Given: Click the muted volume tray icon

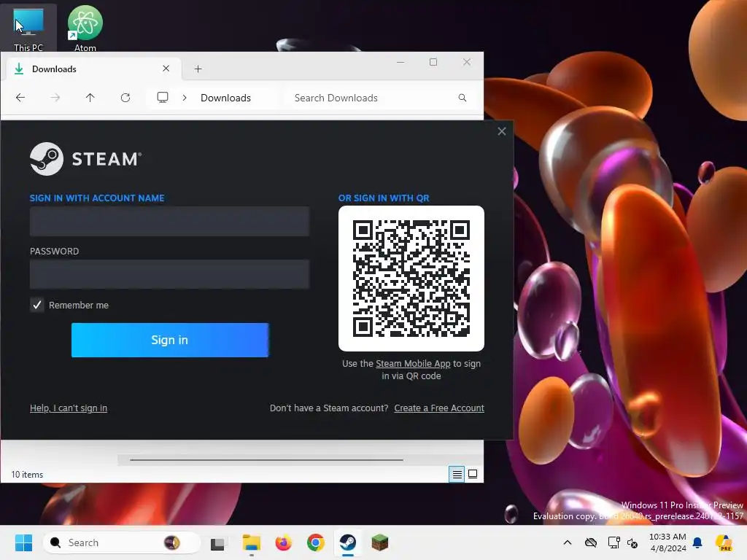Looking at the screenshot, I should pyautogui.click(x=632, y=542).
